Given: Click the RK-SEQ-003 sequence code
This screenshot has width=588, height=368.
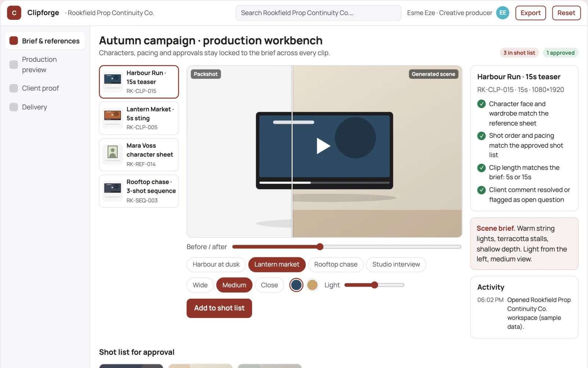Looking at the screenshot, I should [x=142, y=201].
